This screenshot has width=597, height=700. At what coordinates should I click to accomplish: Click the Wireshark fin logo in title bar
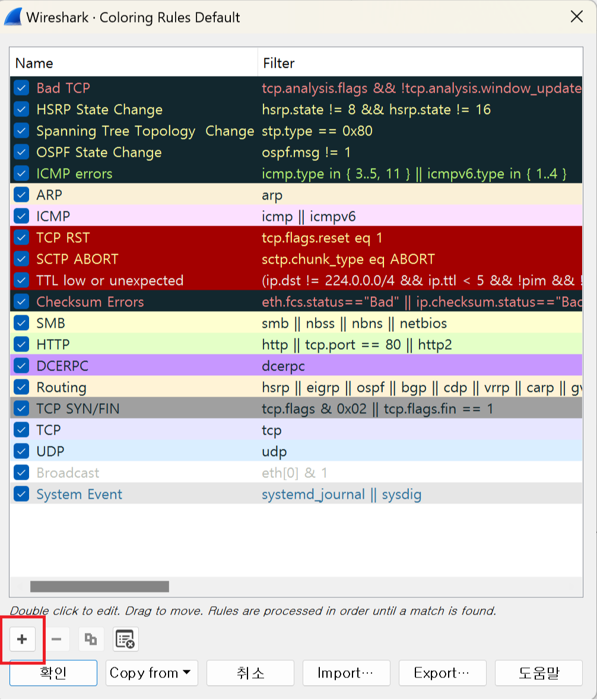point(13,17)
